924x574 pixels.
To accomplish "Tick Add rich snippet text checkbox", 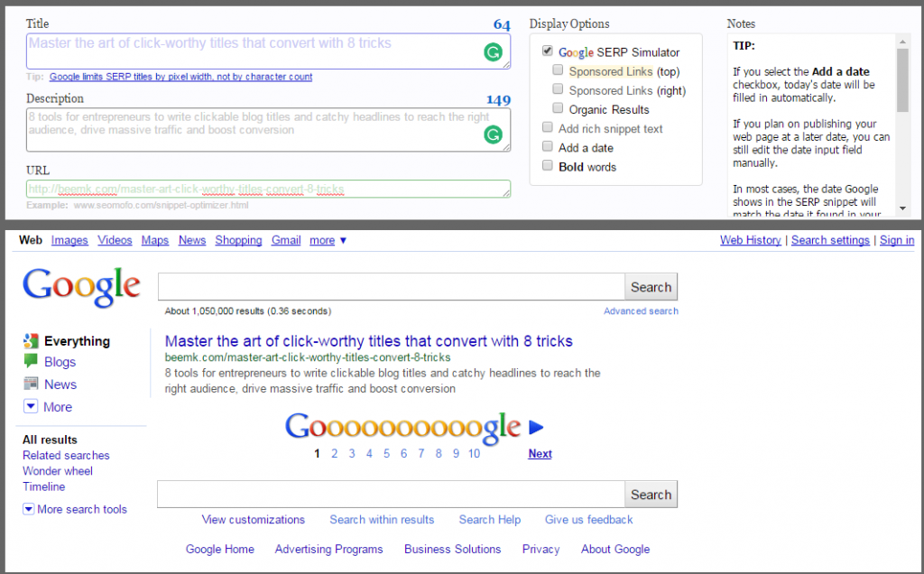I will pyautogui.click(x=548, y=127).
